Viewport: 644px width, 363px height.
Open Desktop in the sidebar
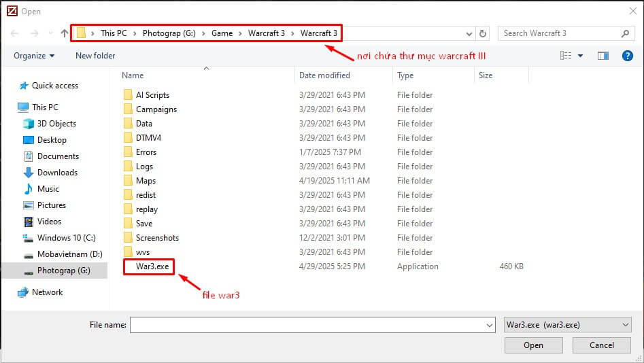(x=52, y=140)
